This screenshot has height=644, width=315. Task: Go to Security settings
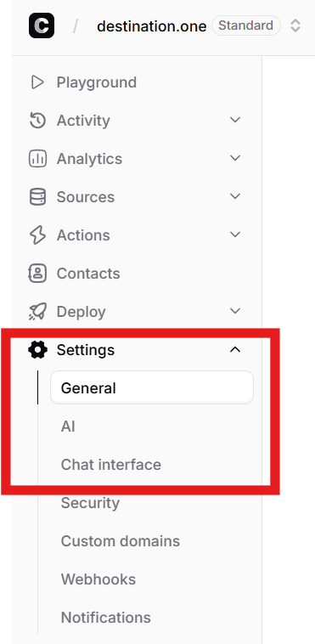(x=90, y=503)
